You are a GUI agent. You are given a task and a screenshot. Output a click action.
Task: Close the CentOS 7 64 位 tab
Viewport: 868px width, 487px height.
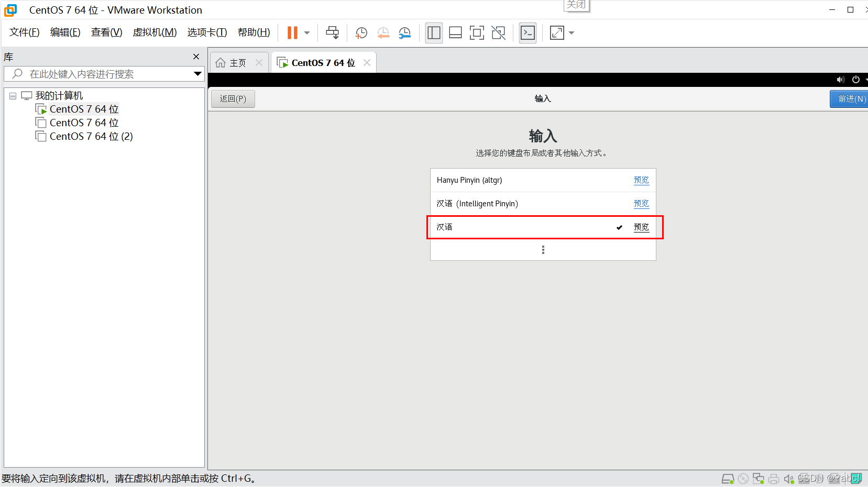pyautogui.click(x=367, y=62)
